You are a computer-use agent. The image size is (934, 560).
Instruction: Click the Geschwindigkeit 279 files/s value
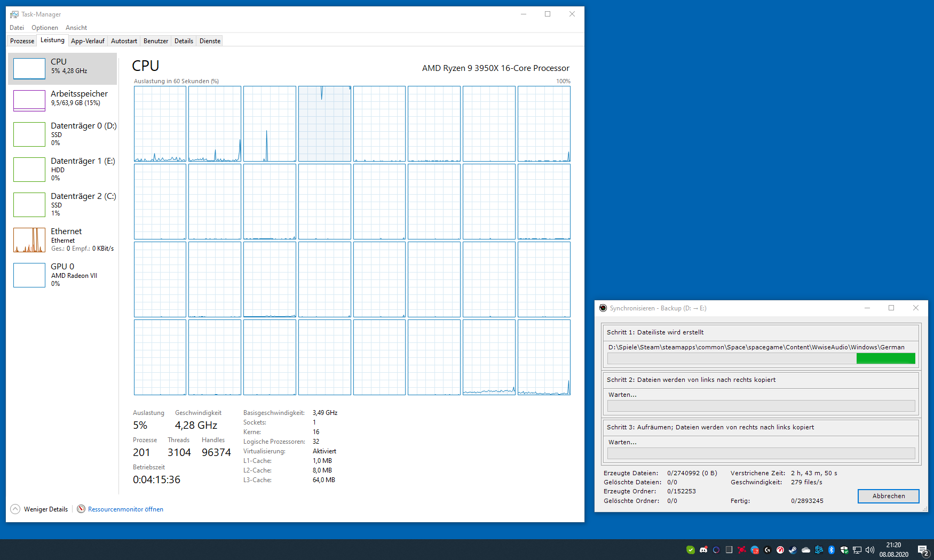tap(806, 482)
